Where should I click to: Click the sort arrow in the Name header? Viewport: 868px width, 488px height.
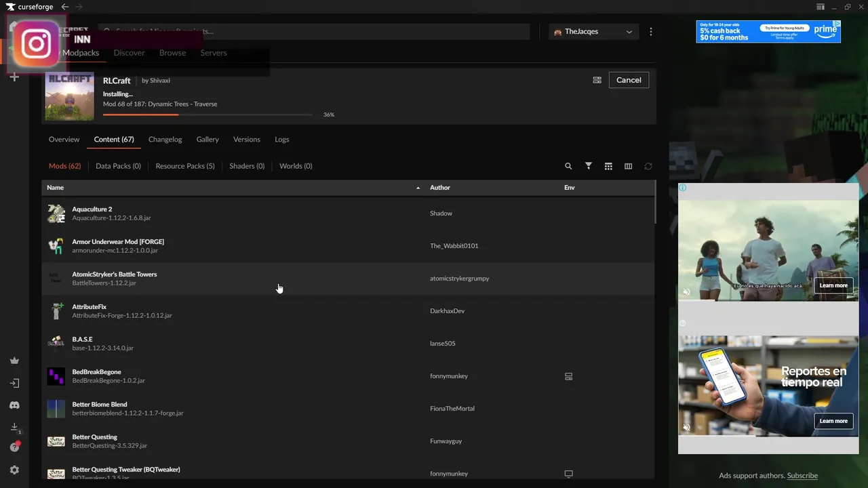[x=418, y=188]
